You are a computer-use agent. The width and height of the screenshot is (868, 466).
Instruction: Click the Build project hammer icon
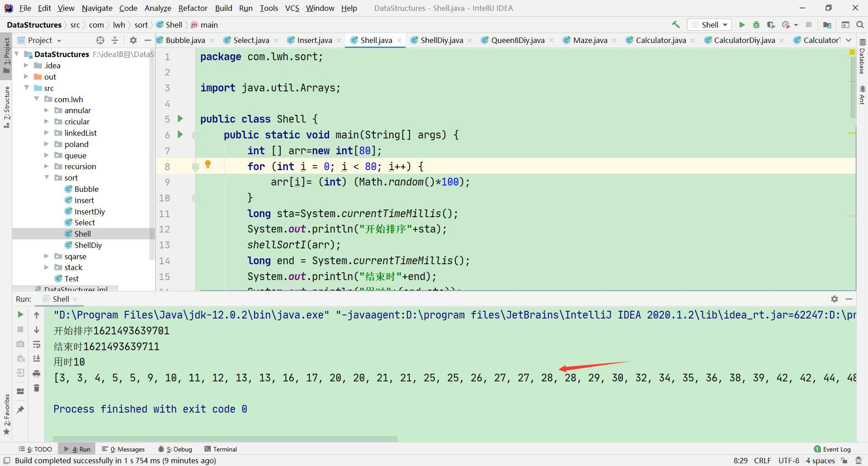pyautogui.click(x=675, y=25)
